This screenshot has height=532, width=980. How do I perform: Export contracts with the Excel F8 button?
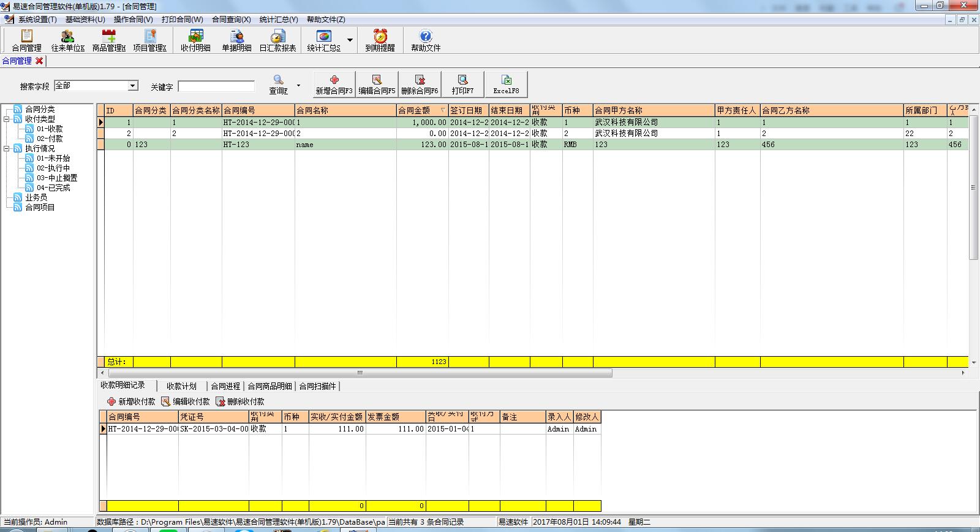(506, 84)
